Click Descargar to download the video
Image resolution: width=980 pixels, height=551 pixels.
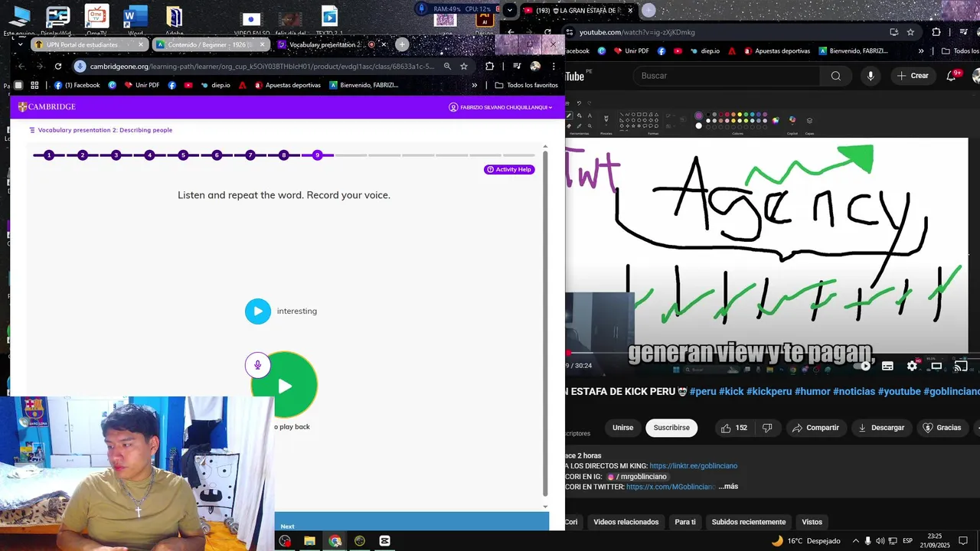tap(880, 428)
